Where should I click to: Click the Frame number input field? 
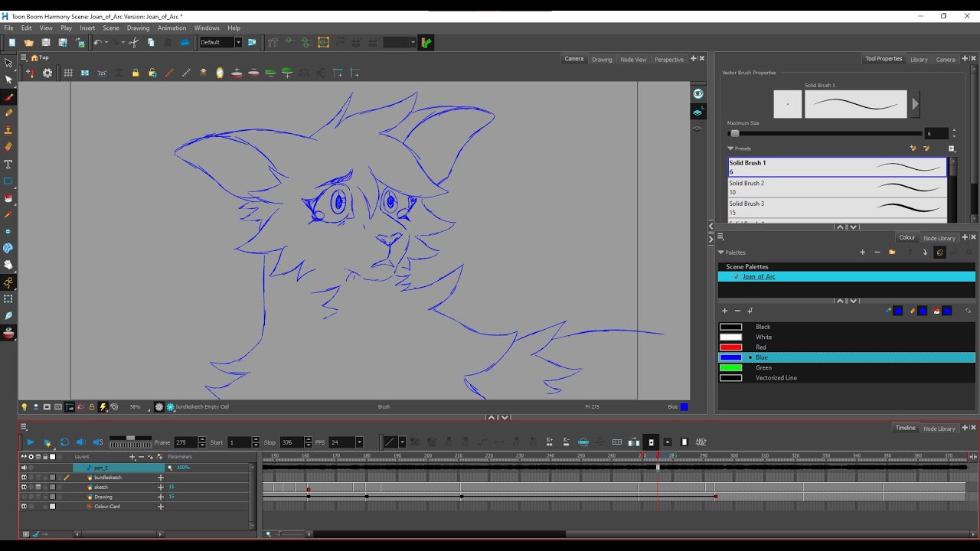tap(185, 442)
